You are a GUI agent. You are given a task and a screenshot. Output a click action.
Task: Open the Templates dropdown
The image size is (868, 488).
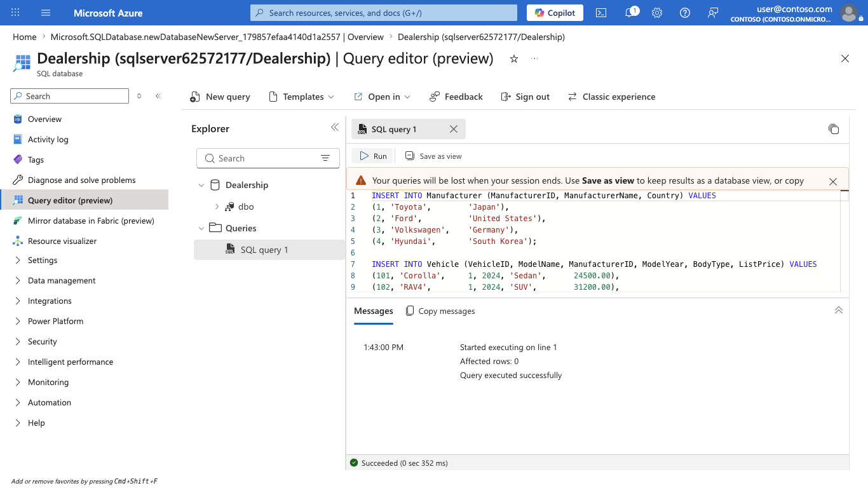pos(301,97)
